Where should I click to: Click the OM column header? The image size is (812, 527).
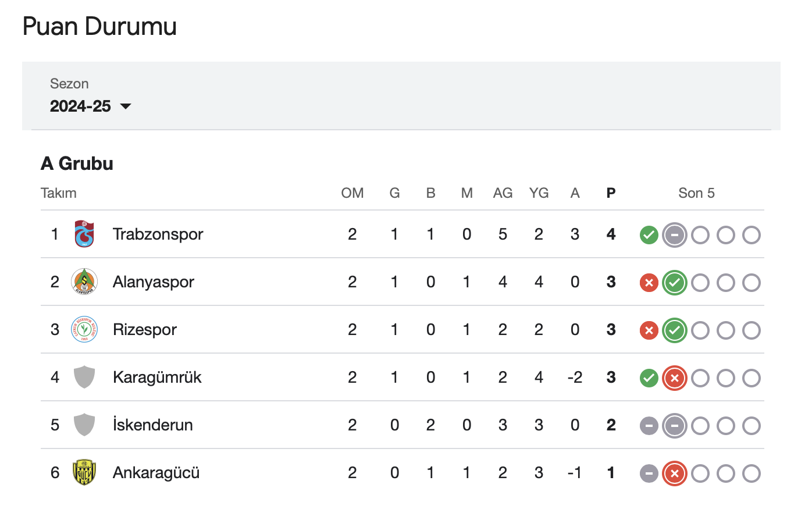[x=352, y=193]
